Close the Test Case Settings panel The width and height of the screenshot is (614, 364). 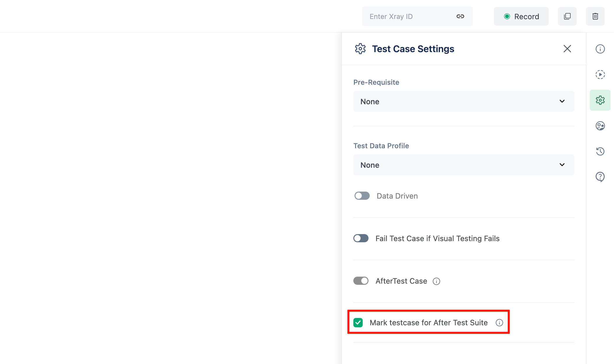(567, 49)
